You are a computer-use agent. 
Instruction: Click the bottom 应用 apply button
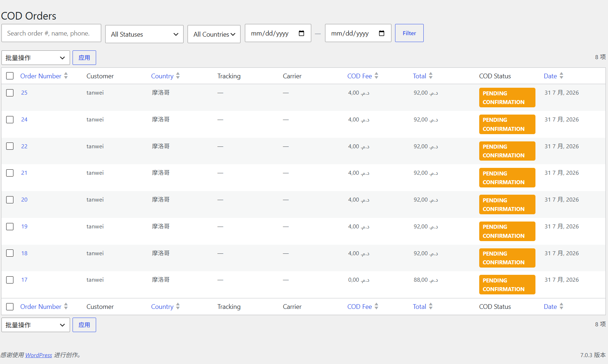point(84,325)
